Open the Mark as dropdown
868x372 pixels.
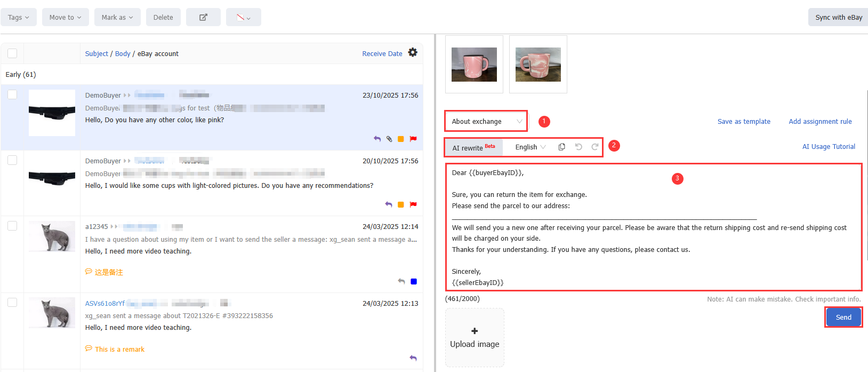(117, 17)
